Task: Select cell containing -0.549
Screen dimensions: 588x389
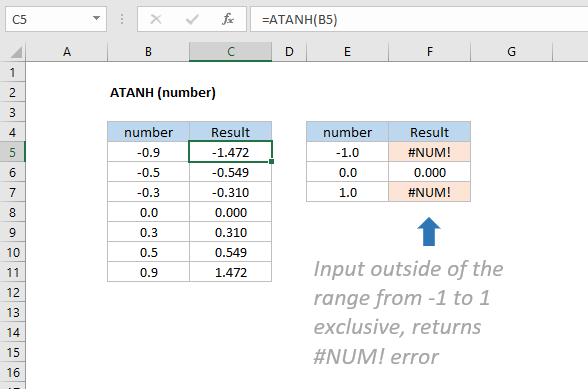Action: [x=231, y=172]
